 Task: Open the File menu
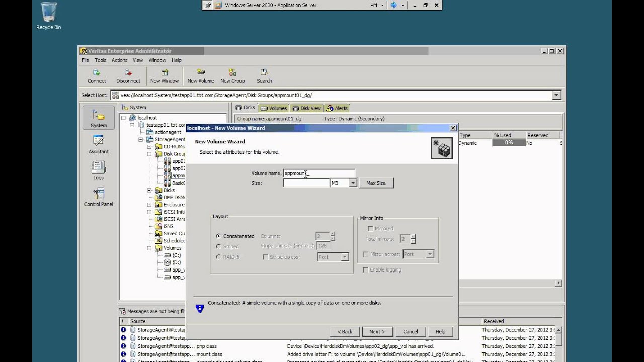85,60
